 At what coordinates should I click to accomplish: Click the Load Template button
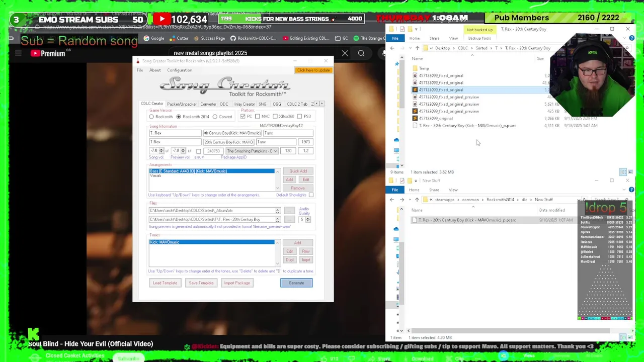click(x=165, y=283)
